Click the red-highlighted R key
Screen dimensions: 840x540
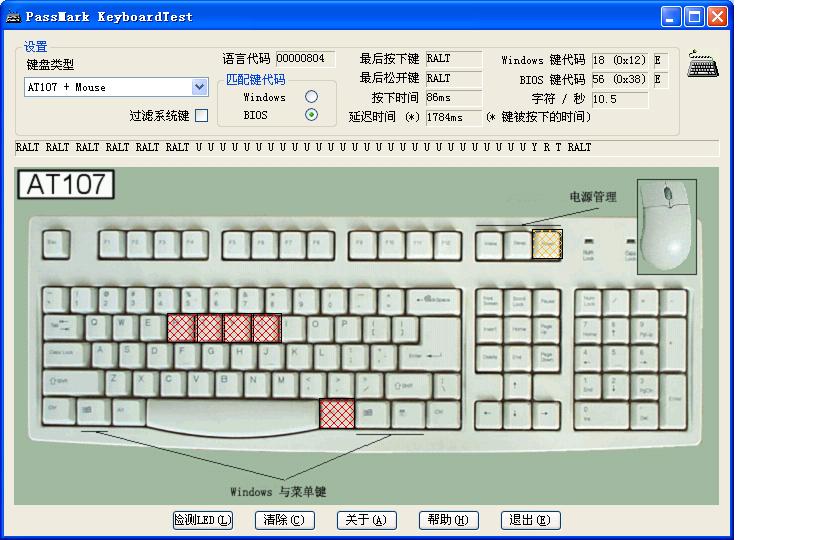[x=181, y=328]
